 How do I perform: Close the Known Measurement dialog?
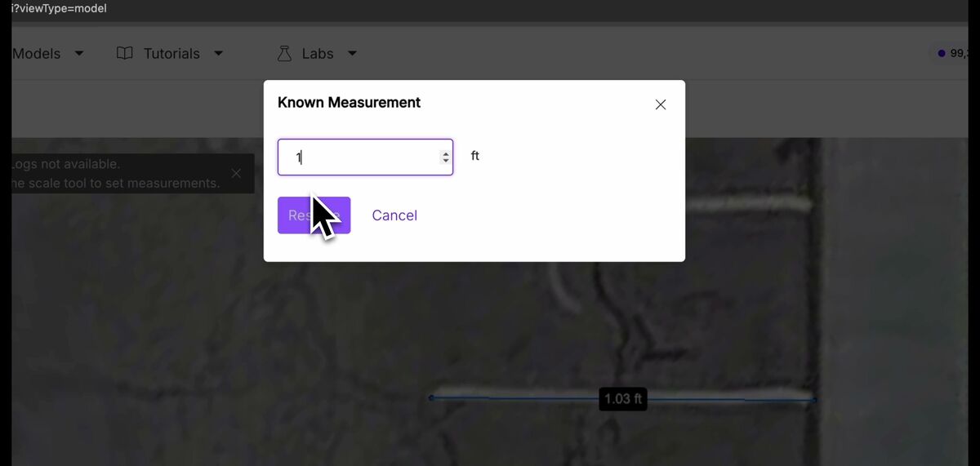click(661, 104)
